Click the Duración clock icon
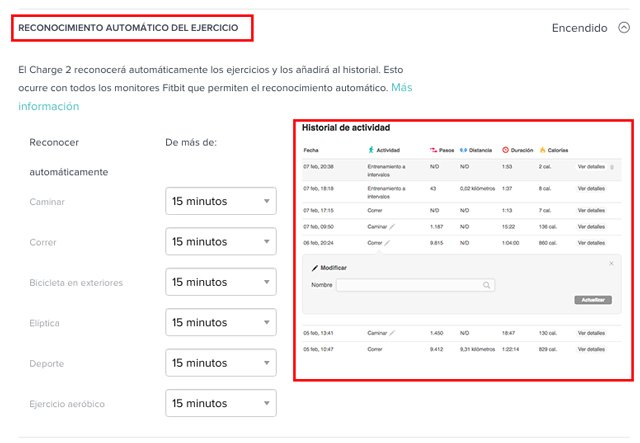This screenshot has width=640, height=443. tap(505, 150)
